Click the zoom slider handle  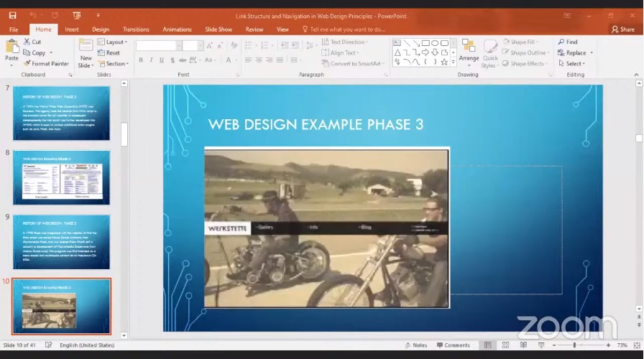(x=574, y=345)
